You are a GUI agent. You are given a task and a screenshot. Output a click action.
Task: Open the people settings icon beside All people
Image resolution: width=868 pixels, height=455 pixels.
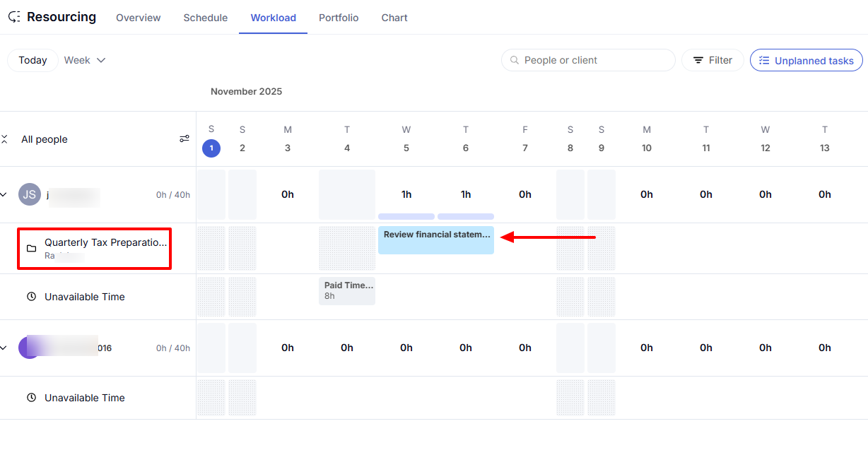tap(184, 138)
